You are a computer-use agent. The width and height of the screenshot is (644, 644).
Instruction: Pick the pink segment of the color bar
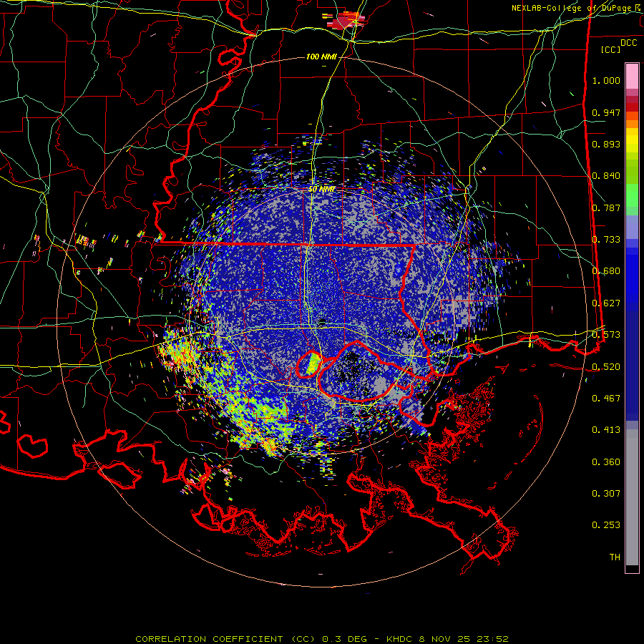tap(632, 77)
